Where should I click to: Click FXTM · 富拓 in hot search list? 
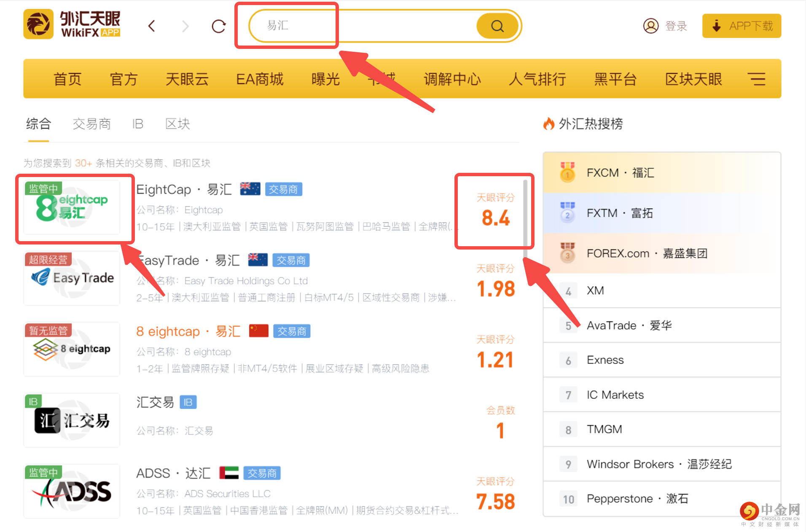620,213
